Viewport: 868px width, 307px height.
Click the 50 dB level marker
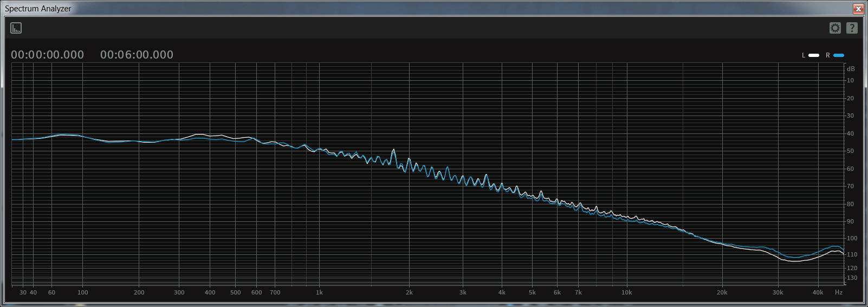tap(850, 151)
